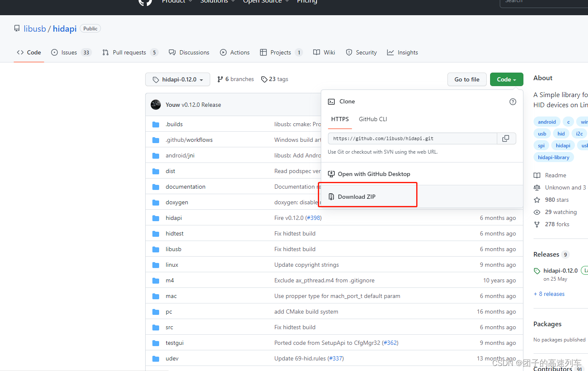The image size is (588, 371).
Task: Open the Pull requests tab
Action: tap(130, 52)
